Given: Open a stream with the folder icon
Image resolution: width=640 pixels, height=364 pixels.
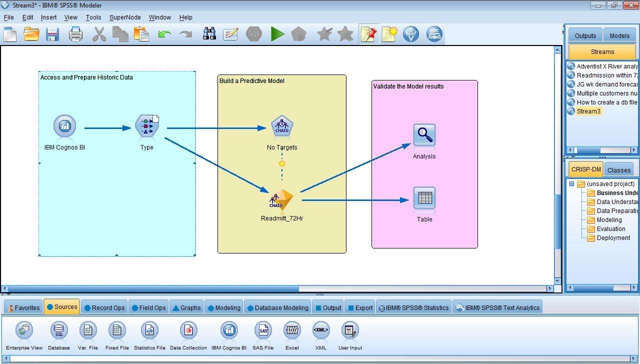Looking at the screenshot, I should pos(31,34).
